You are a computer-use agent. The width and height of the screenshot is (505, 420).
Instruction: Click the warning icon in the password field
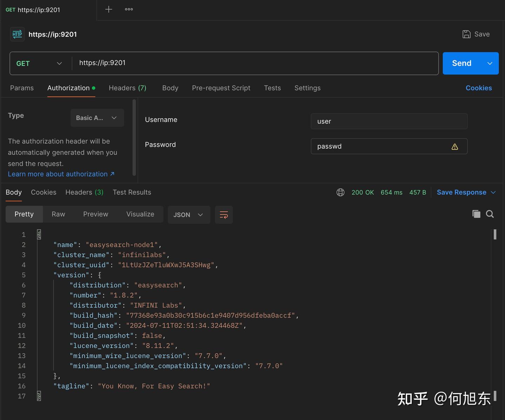455,146
